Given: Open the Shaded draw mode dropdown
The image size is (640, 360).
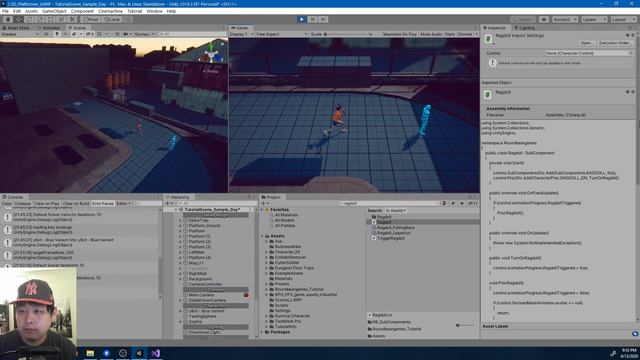Looking at the screenshot, I should coord(20,34).
